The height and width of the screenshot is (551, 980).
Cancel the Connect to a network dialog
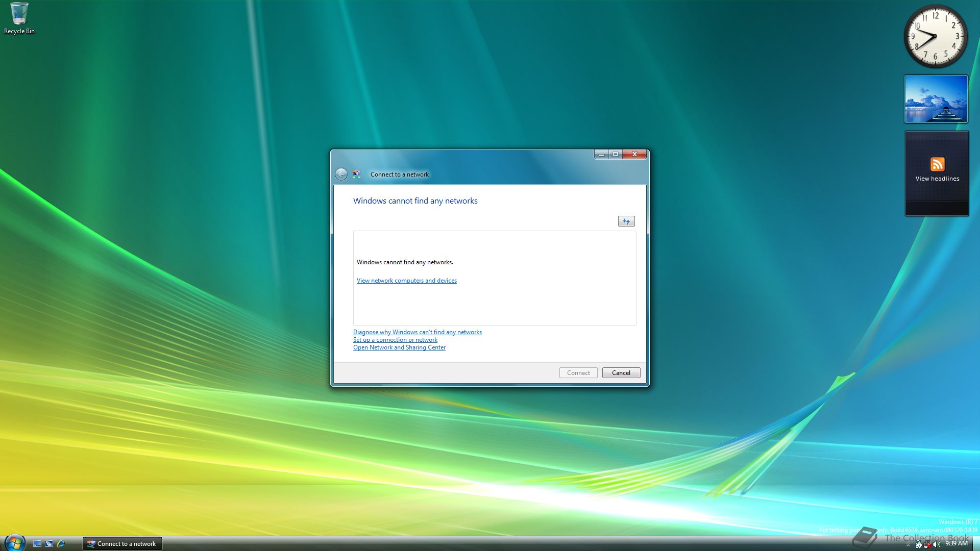click(x=621, y=373)
